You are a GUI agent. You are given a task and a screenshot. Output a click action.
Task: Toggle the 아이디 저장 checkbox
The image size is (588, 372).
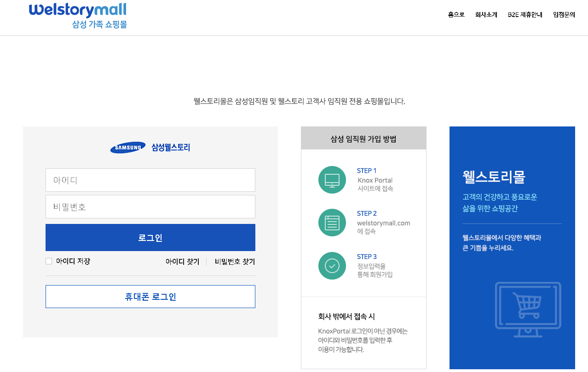point(49,261)
